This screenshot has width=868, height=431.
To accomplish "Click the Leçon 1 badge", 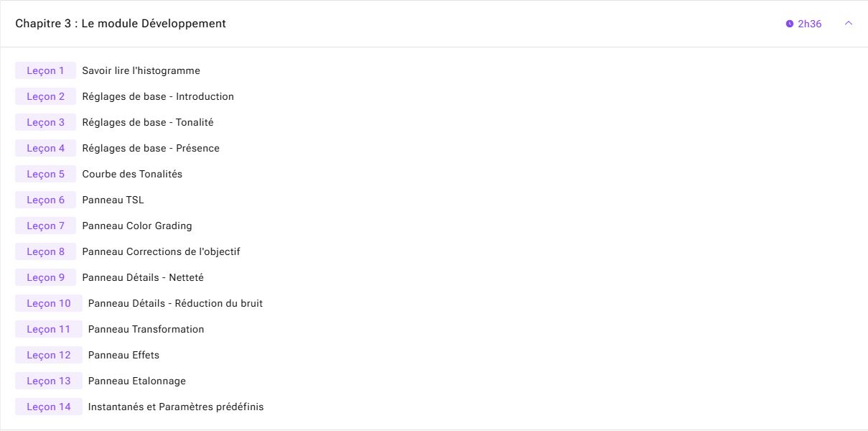I will pyautogui.click(x=45, y=70).
